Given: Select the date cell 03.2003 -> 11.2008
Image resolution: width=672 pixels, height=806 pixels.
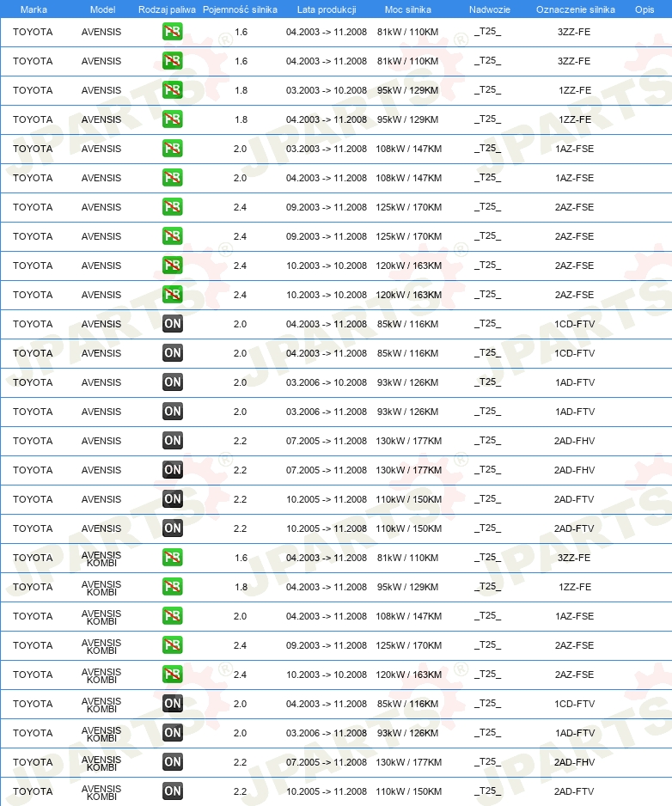Looking at the screenshot, I should pyautogui.click(x=327, y=149).
